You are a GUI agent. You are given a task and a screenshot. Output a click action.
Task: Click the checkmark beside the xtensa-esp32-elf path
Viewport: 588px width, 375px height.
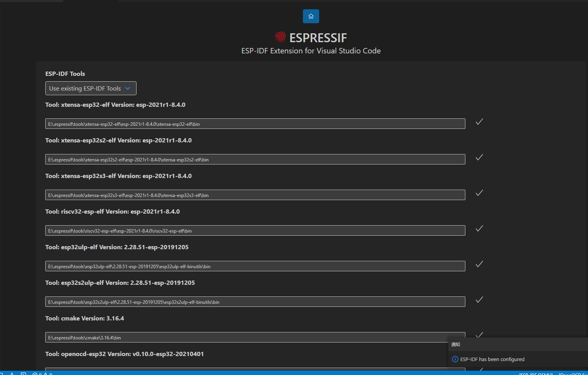point(479,122)
